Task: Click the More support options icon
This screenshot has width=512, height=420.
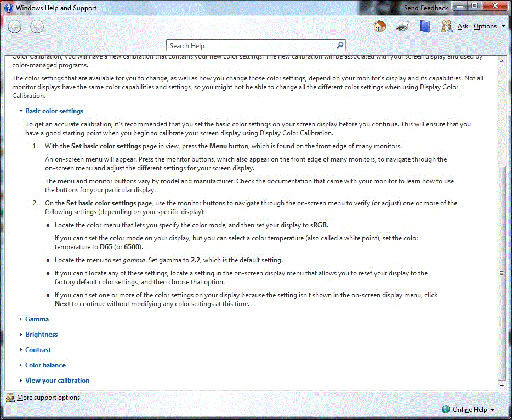Action: click(10, 398)
